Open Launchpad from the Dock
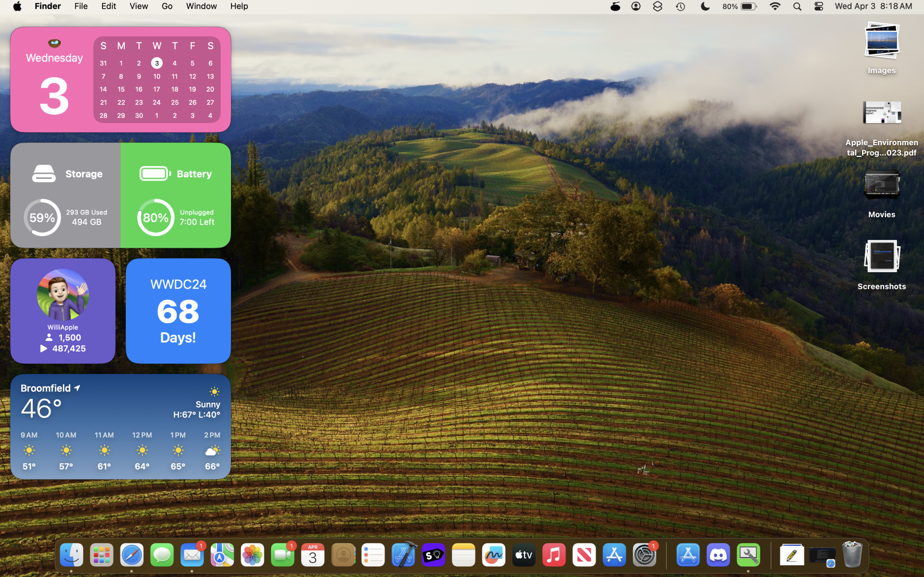Screen dimensions: 924x577 pyautogui.click(x=101, y=555)
